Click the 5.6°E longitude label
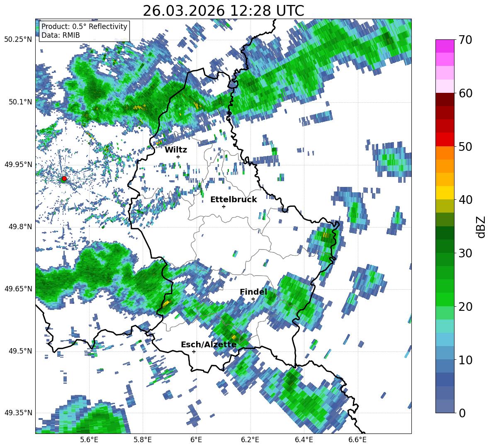Image resolution: width=491 pixels, height=448 pixels. click(89, 440)
